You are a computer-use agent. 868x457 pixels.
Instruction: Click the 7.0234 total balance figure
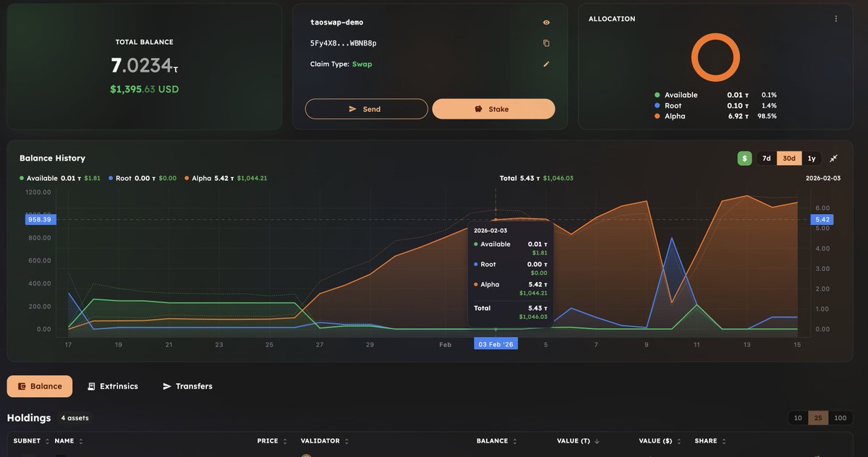(144, 66)
